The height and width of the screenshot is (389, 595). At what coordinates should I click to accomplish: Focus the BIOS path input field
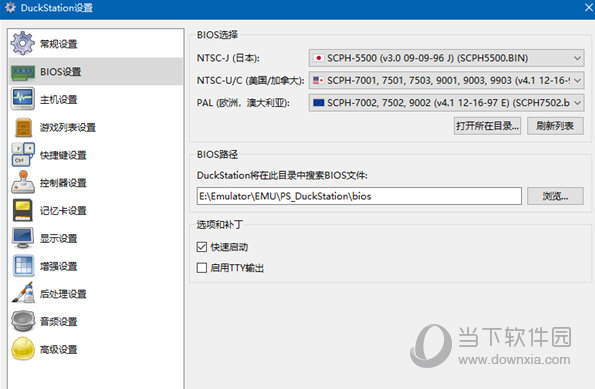click(x=359, y=196)
